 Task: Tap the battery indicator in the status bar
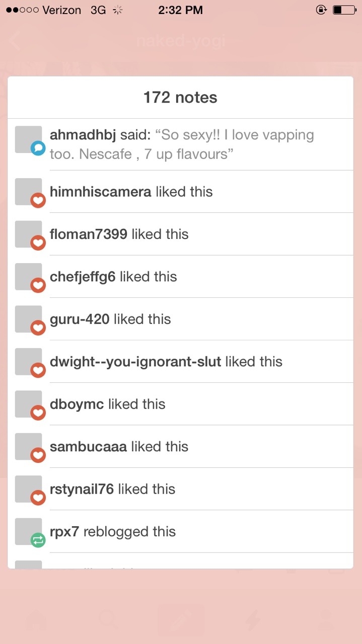(x=344, y=10)
